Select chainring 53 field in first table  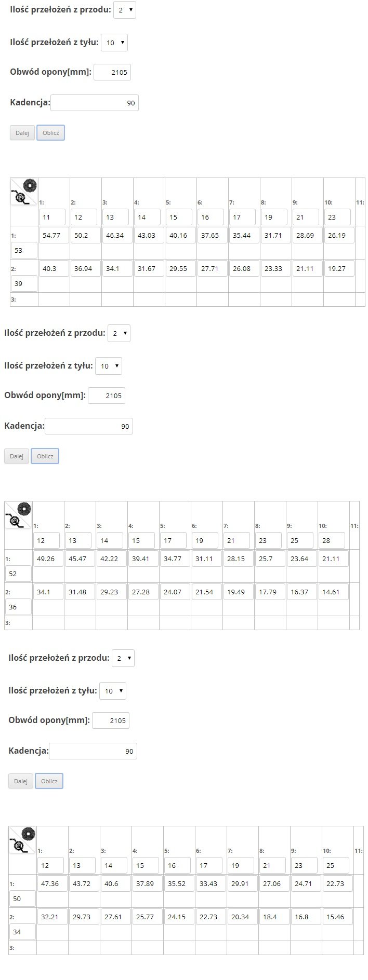(24, 250)
